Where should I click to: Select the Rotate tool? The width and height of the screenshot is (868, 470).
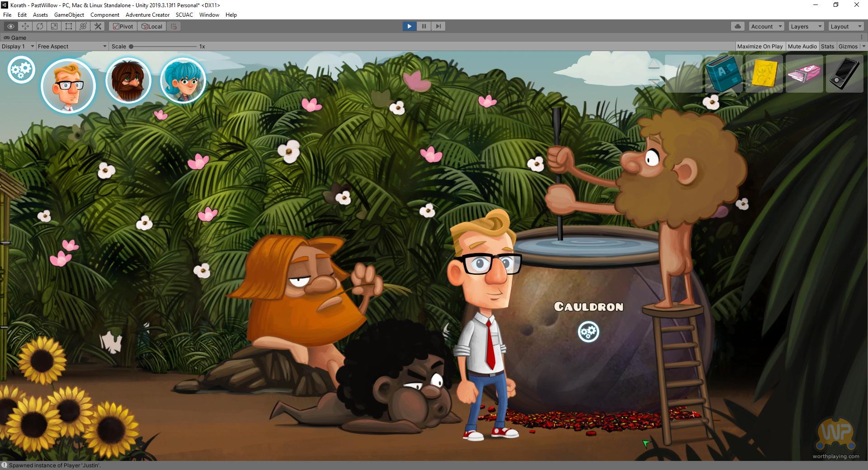click(40, 26)
